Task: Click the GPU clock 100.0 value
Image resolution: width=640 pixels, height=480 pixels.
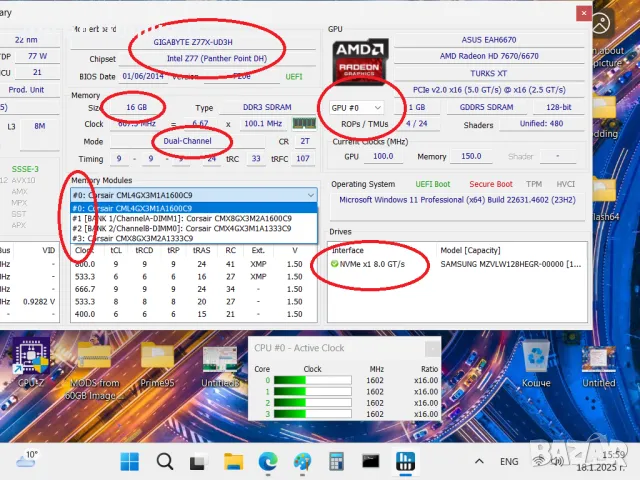Action: click(x=383, y=156)
